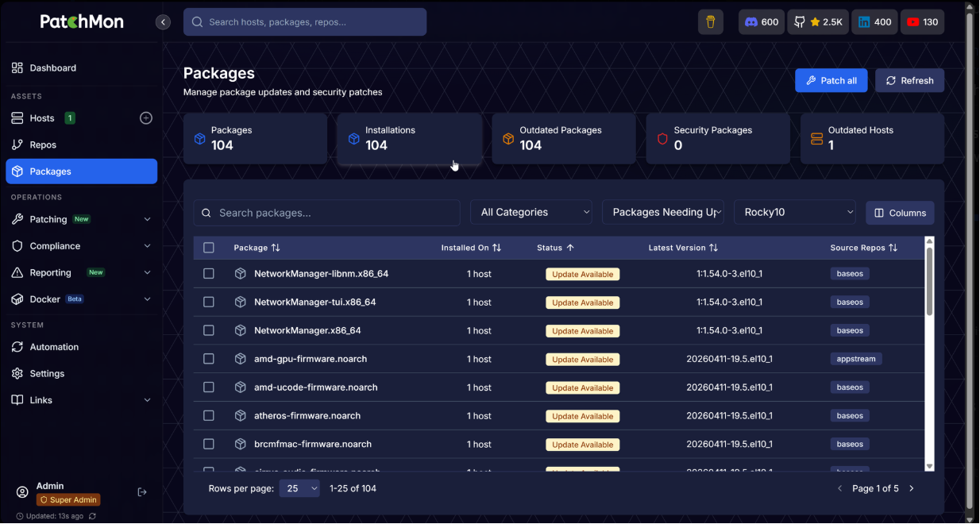Check the atheros-firmware.noarch row checkbox
The height and width of the screenshot is (524, 980).
coord(209,416)
